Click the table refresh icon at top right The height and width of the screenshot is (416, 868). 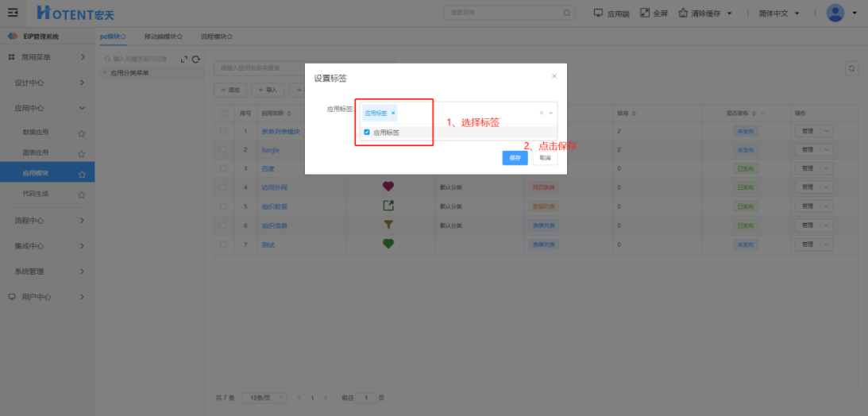click(x=851, y=68)
